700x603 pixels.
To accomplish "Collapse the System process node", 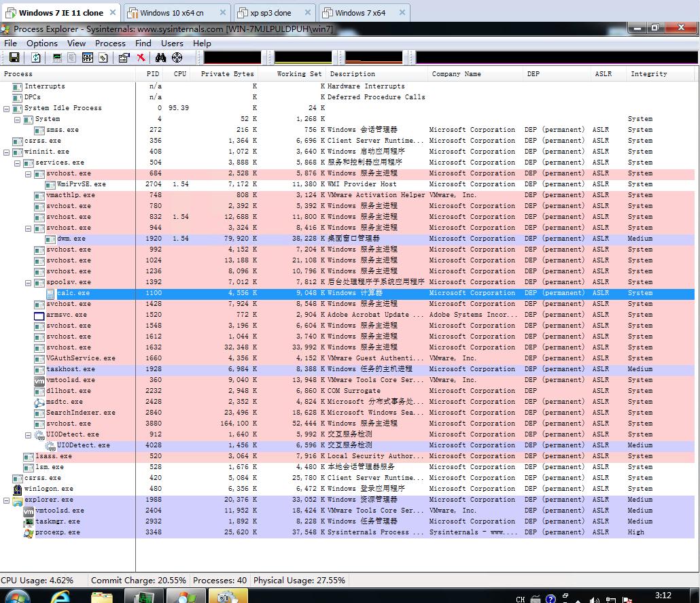I will 17,120.
